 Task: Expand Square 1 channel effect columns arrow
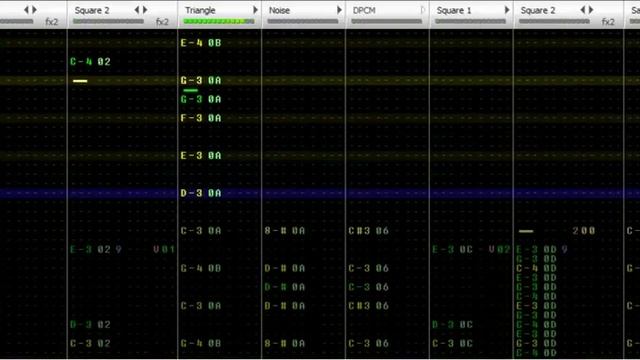[x=507, y=10]
